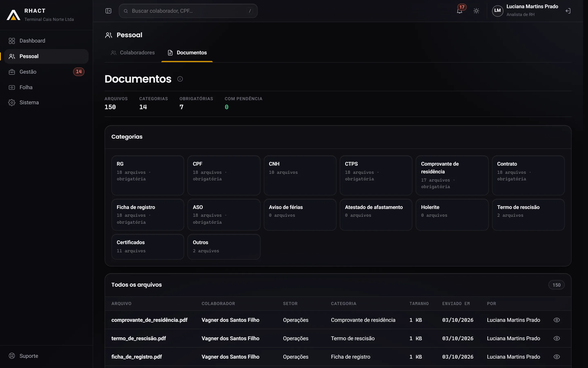Open Dashboard in sidebar
Screen dimensions: 588x368
click(x=46, y=41)
